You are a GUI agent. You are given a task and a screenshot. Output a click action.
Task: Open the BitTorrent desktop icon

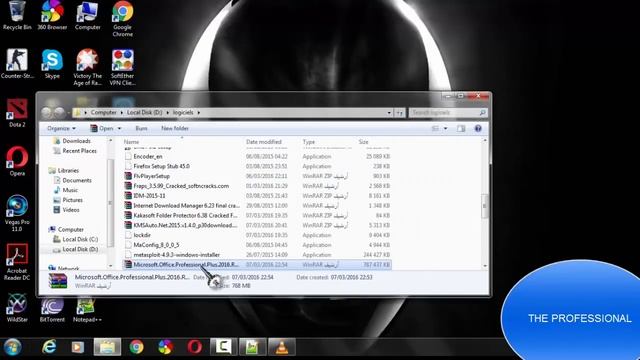point(52,308)
